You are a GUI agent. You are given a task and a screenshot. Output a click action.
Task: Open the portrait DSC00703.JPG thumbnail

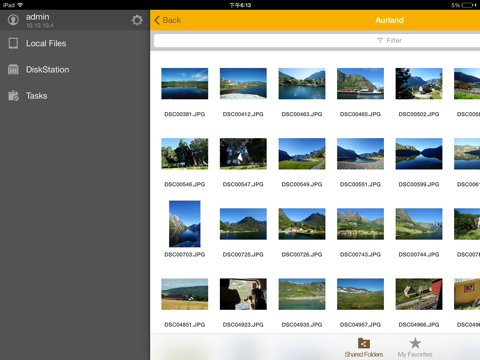[185, 224]
